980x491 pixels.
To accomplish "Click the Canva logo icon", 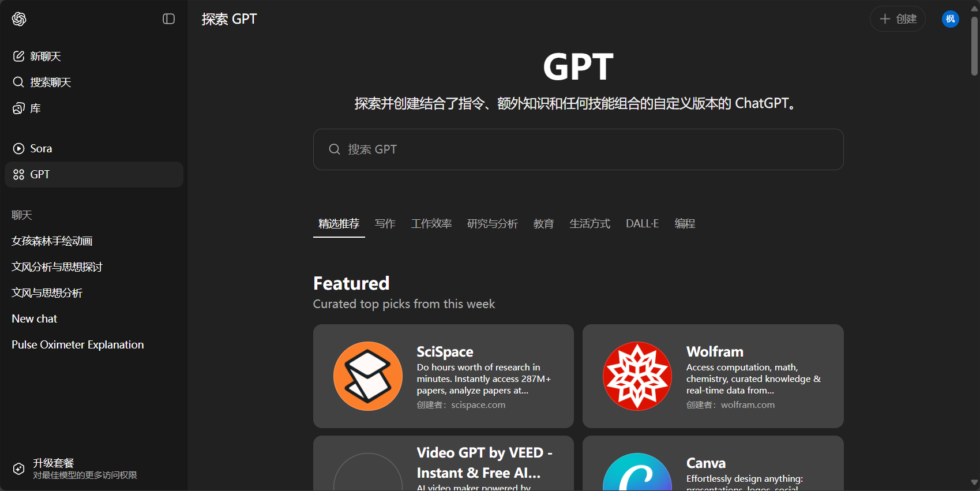I will coord(637,472).
